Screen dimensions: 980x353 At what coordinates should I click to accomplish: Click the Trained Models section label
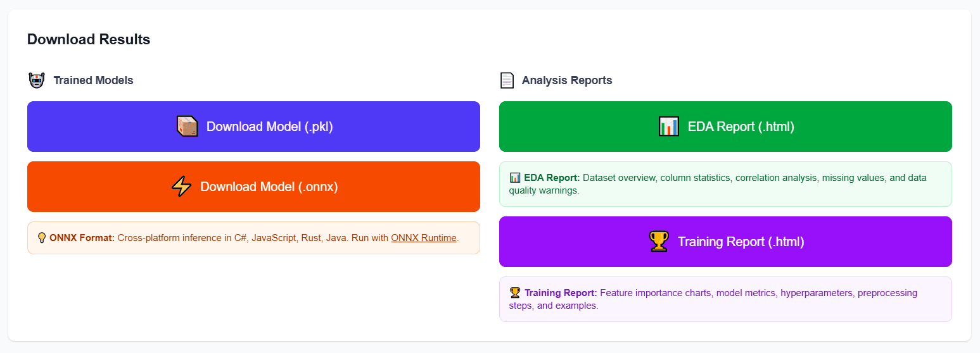(93, 80)
